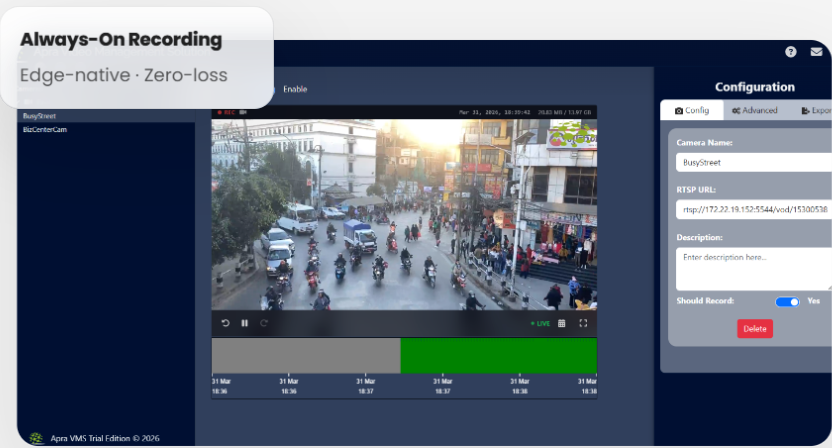Screen dimensions: 832x448
Task: Click the video timestamp overlay text
Action: (x=495, y=113)
